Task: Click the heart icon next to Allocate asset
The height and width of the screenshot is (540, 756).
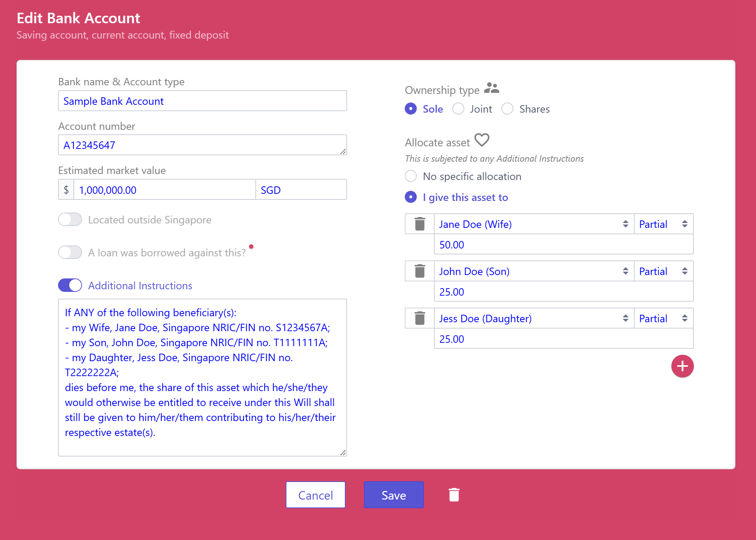Action: [x=482, y=140]
